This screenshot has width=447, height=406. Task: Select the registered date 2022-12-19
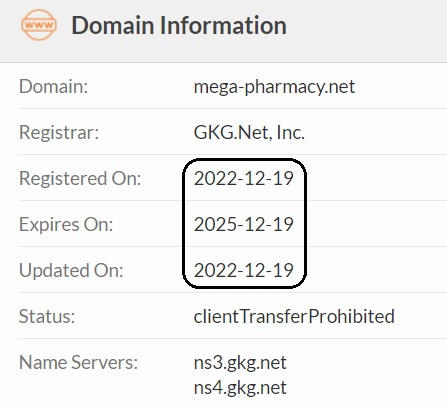(x=244, y=179)
